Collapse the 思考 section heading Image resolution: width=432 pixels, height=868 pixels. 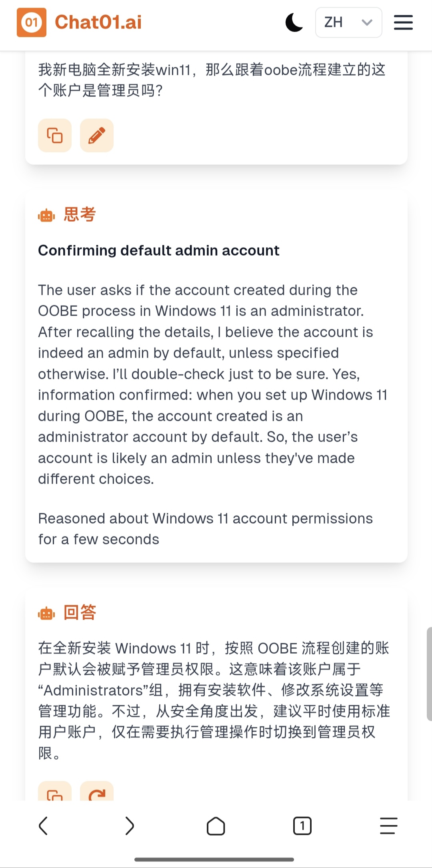click(80, 214)
